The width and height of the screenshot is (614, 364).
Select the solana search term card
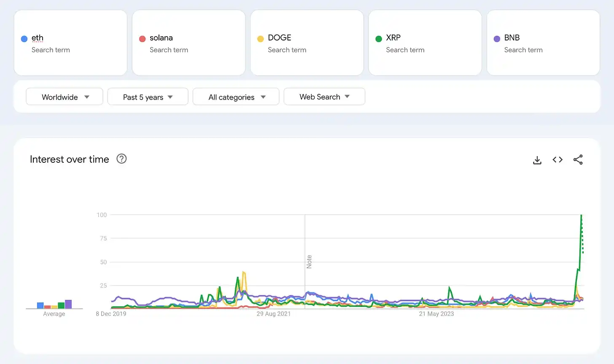point(189,43)
